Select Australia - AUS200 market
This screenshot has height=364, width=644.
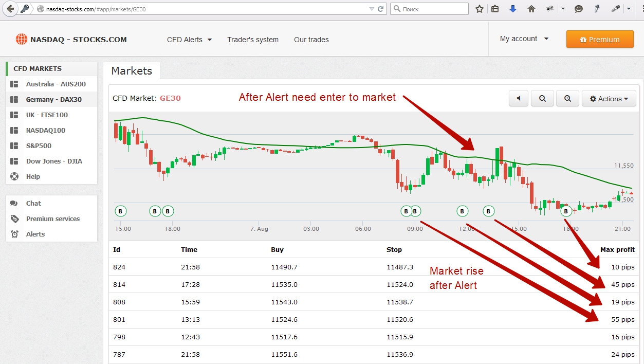click(56, 84)
